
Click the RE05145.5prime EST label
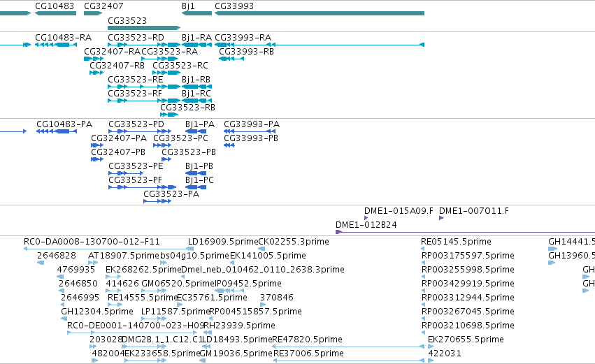point(456,242)
